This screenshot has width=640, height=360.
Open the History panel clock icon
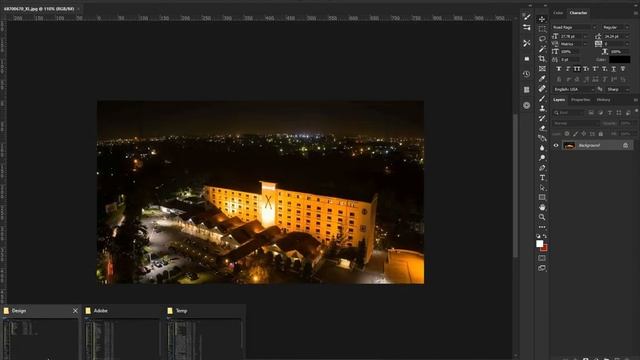527,74
